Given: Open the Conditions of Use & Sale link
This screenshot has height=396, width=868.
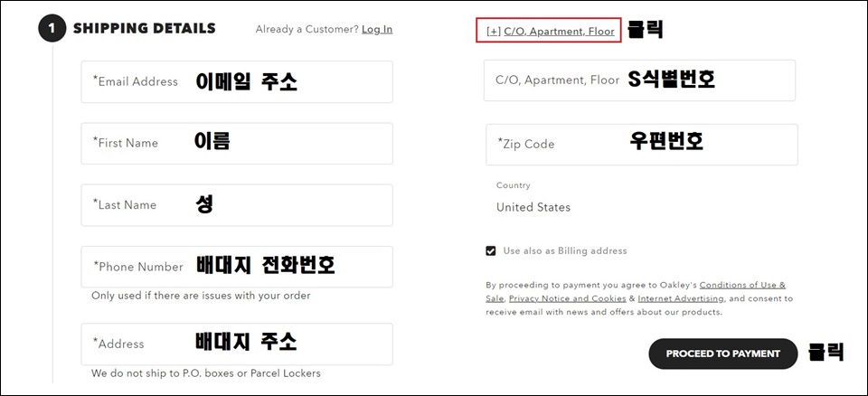Looking at the screenshot, I should tap(636, 291).
